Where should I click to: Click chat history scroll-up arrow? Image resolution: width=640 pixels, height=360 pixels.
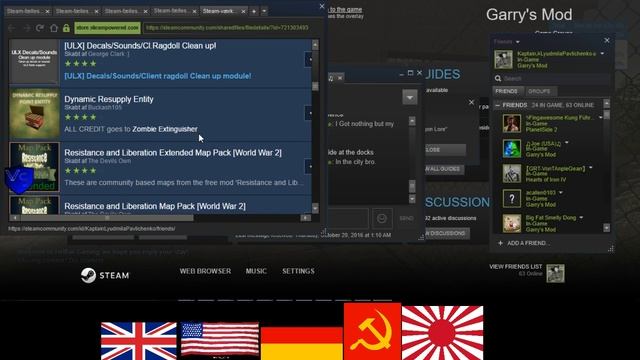click(412, 121)
